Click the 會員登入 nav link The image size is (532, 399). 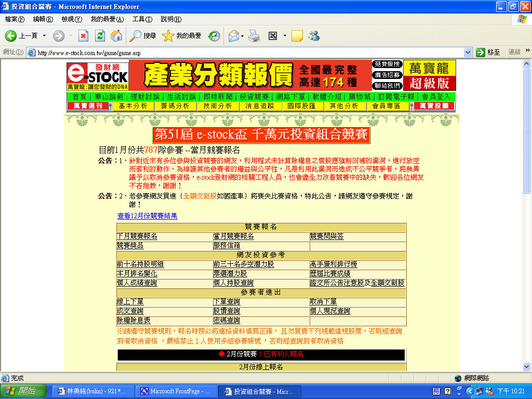pos(436,97)
